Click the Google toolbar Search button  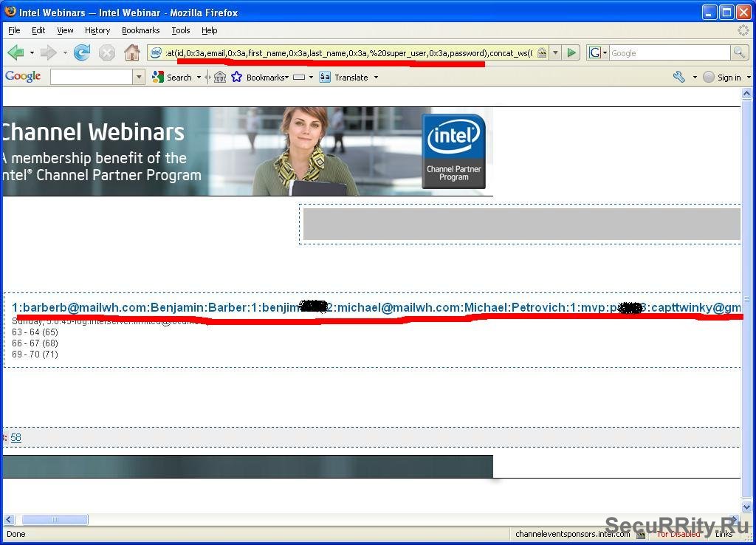tap(173, 77)
